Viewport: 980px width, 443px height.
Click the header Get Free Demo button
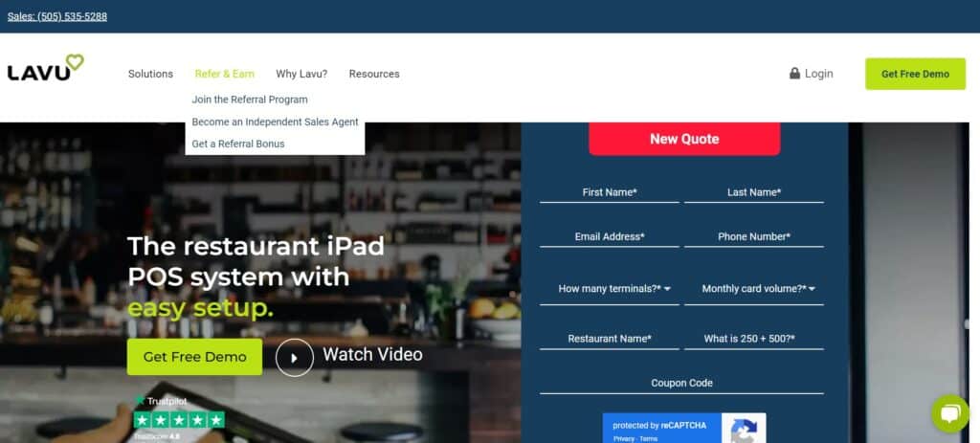(915, 74)
